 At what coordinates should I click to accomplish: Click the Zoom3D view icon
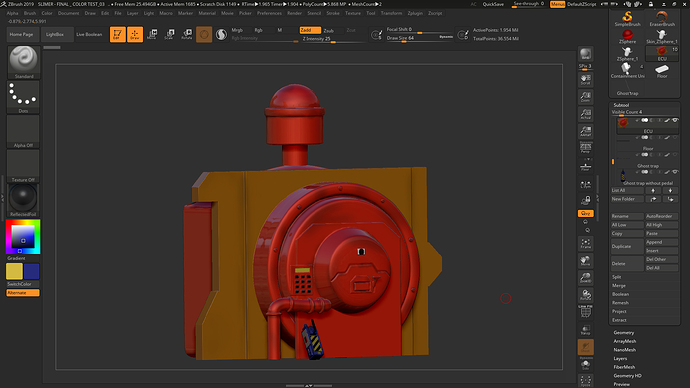coord(585,278)
